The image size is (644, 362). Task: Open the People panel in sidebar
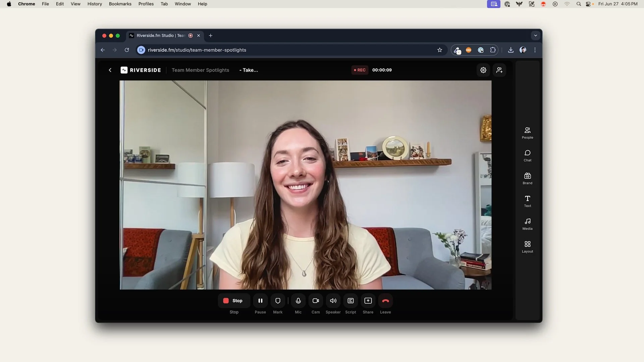pos(527,133)
